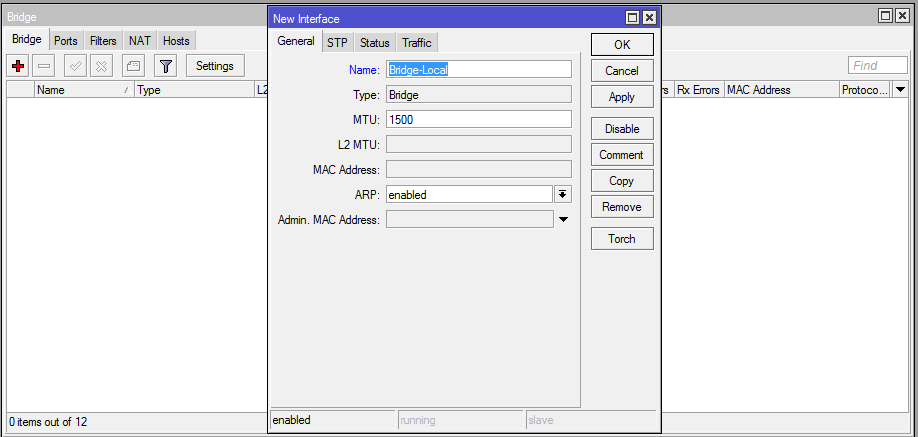
Task: Open the column selector dropdown arrow
Action: (899, 90)
